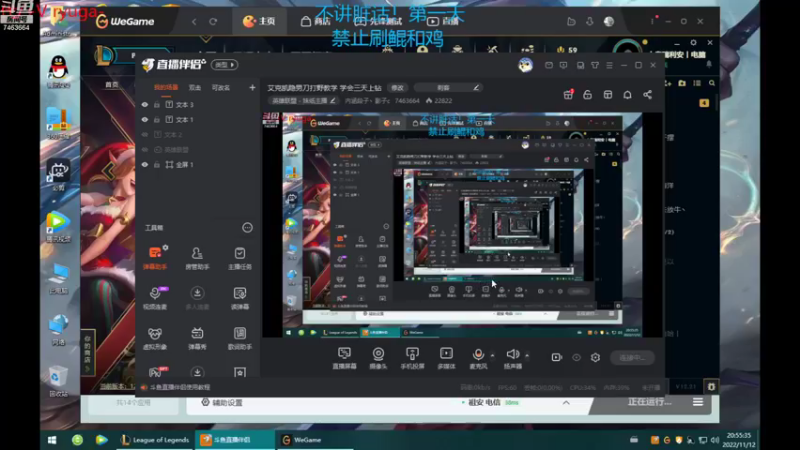This screenshot has width=800, height=450.
Task: Click WeGame back navigation arrow
Action: [x=194, y=21]
